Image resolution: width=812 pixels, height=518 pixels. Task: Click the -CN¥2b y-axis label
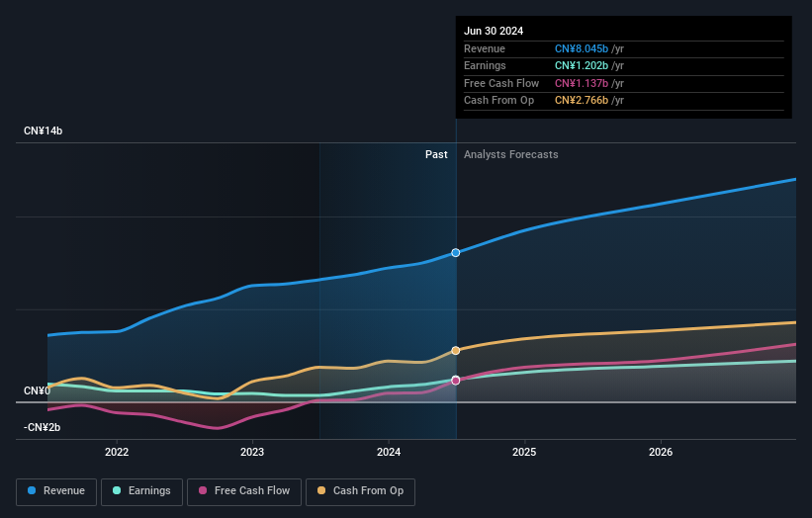coord(42,427)
